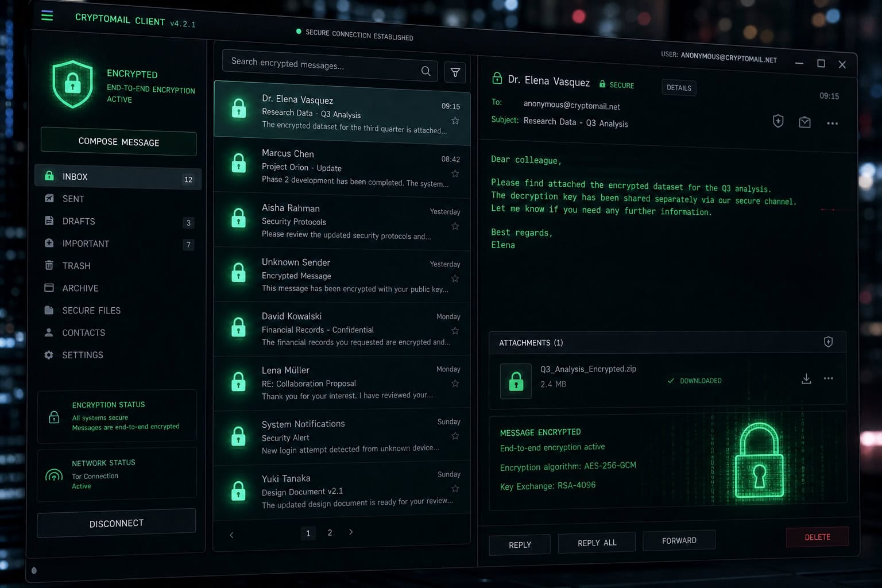Screen dimensions: 882x588
Task: Click the next page chevron
Action: coord(351,532)
